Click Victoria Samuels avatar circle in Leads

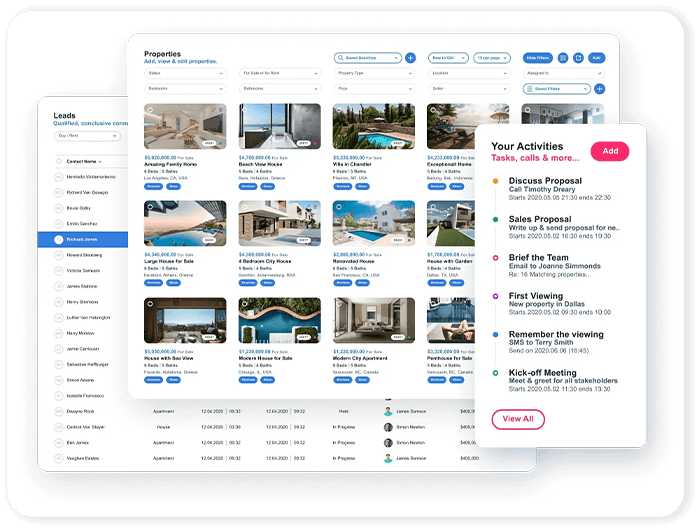(x=58, y=271)
